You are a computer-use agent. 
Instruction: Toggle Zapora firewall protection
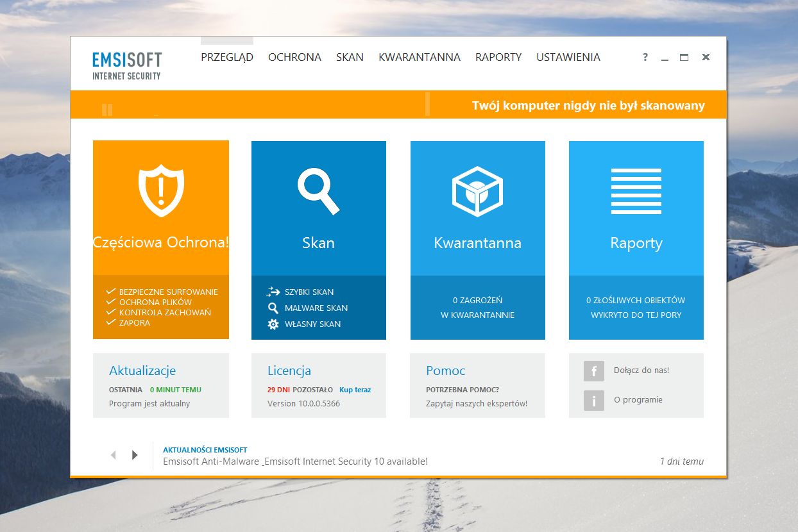point(128,322)
